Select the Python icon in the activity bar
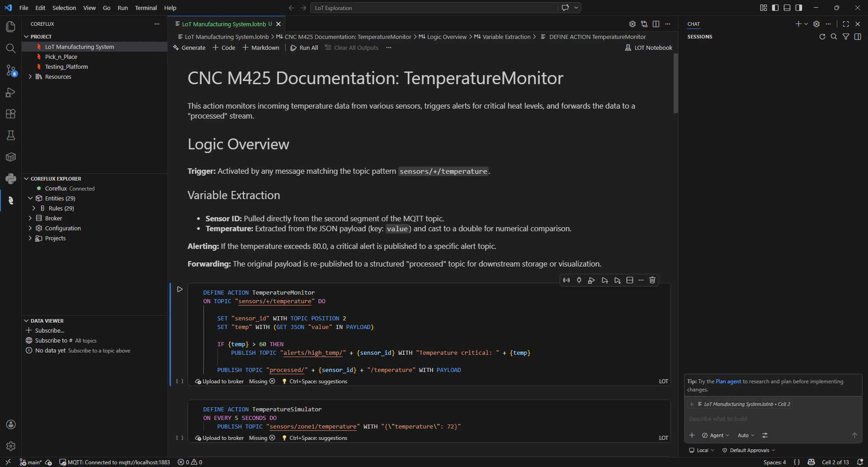Screen dimensions: 868x467 click(10, 179)
